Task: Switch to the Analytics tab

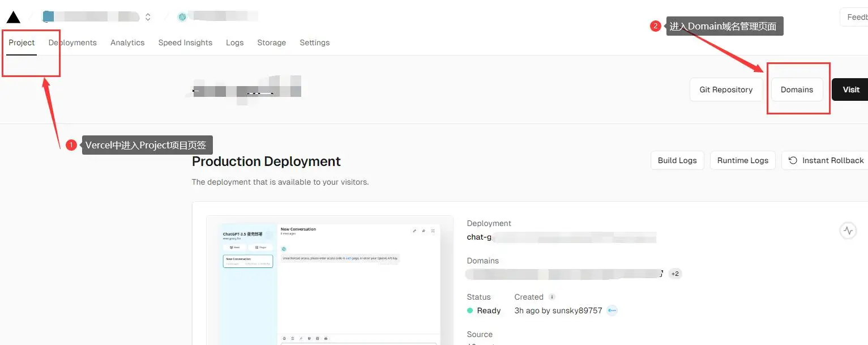Action: click(127, 42)
